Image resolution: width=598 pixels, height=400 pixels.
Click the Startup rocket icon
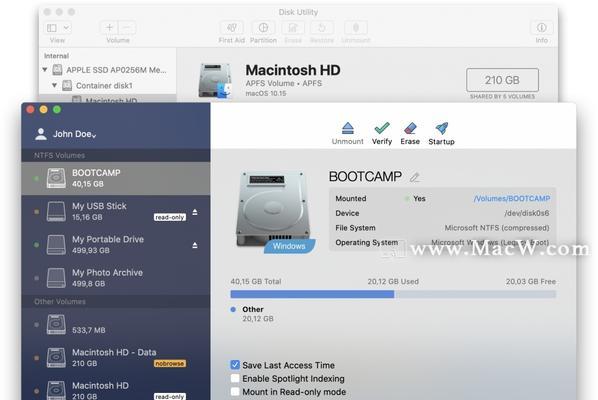pos(442,128)
